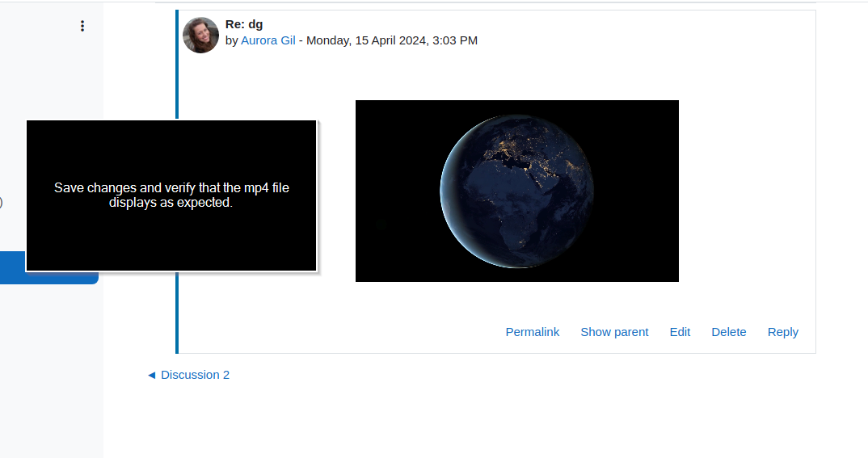Go to previous Discussion 2 link
Screen dimensions: 868x458
click(x=188, y=375)
